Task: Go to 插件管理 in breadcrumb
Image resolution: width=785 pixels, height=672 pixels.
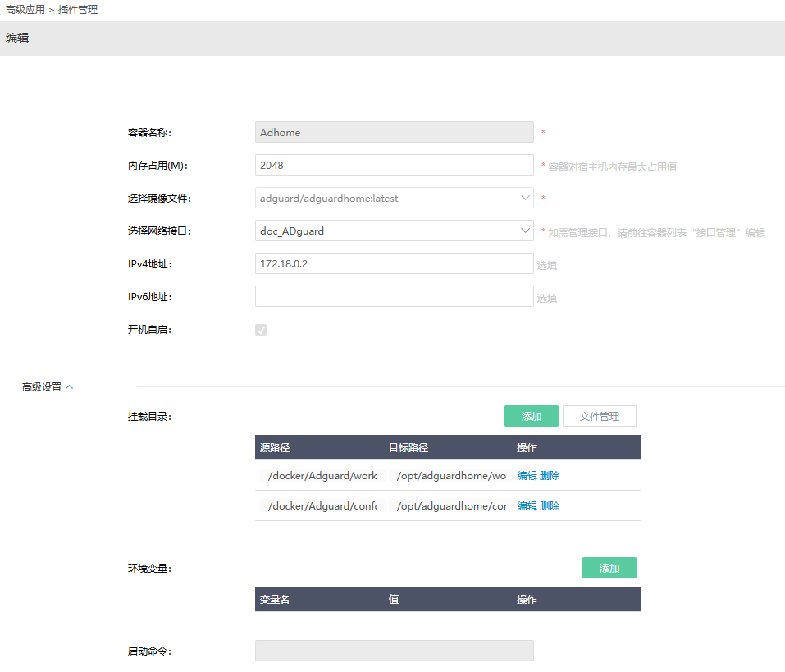Action: [78, 10]
